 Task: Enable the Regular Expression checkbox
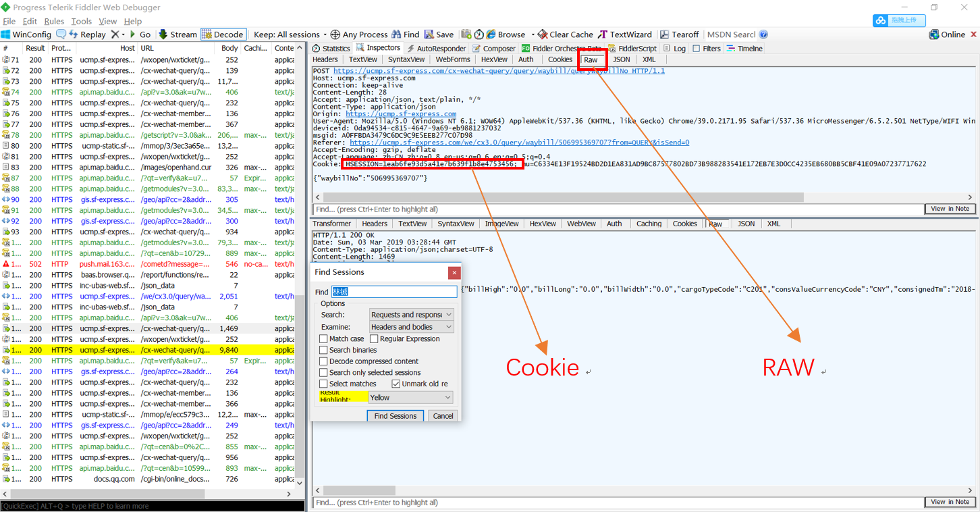click(x=374, y=339)
